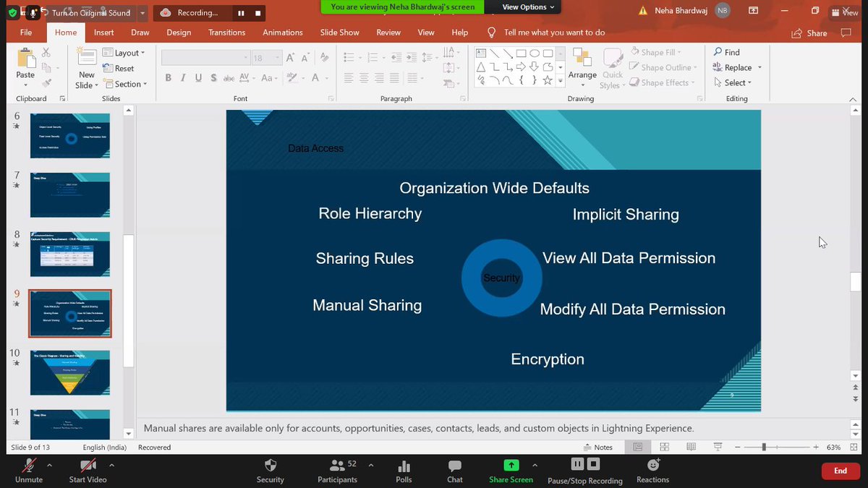Image resolution: width=868 pixels, height=488 pixels.
Task: Pause recording in top recording bar
Action: point(241,12)
